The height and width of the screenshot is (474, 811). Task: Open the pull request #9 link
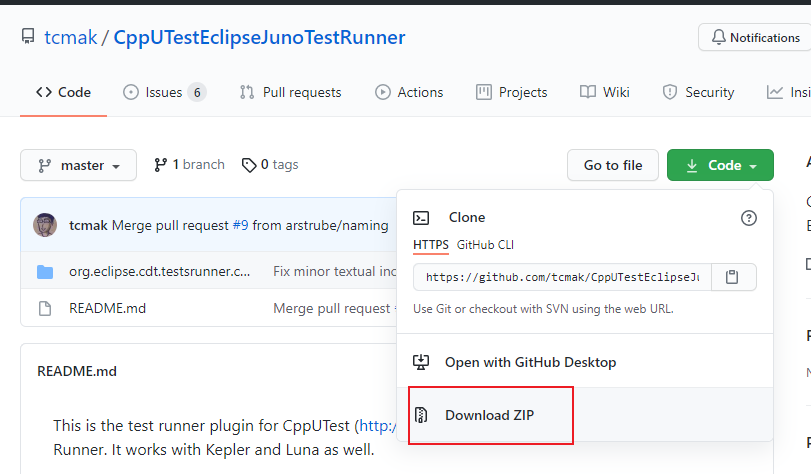240,225
